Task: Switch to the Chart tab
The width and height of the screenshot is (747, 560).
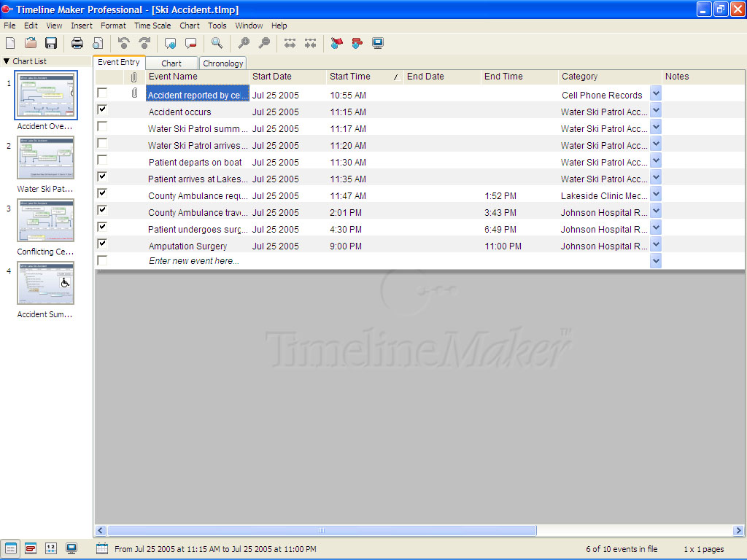Action: point(171,63)
